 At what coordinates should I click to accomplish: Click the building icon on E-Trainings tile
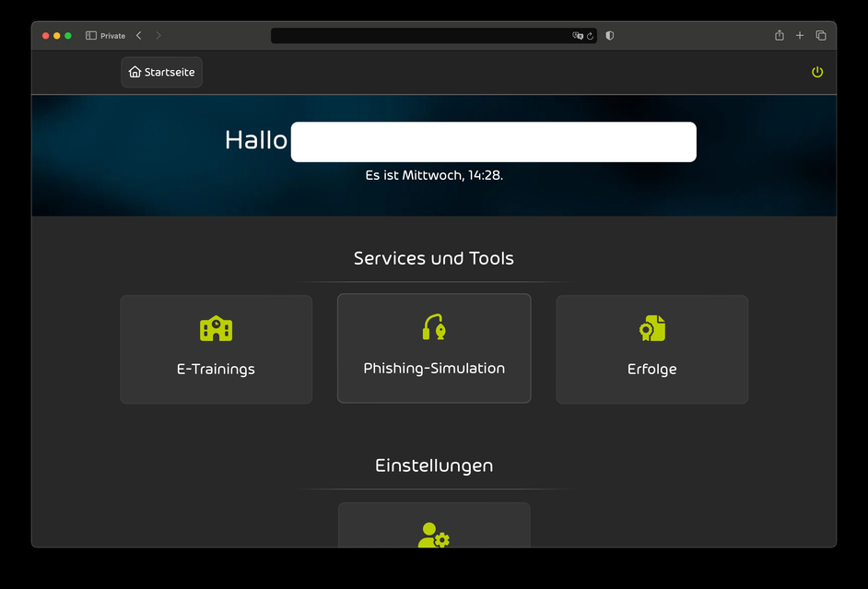click(216, 327)
